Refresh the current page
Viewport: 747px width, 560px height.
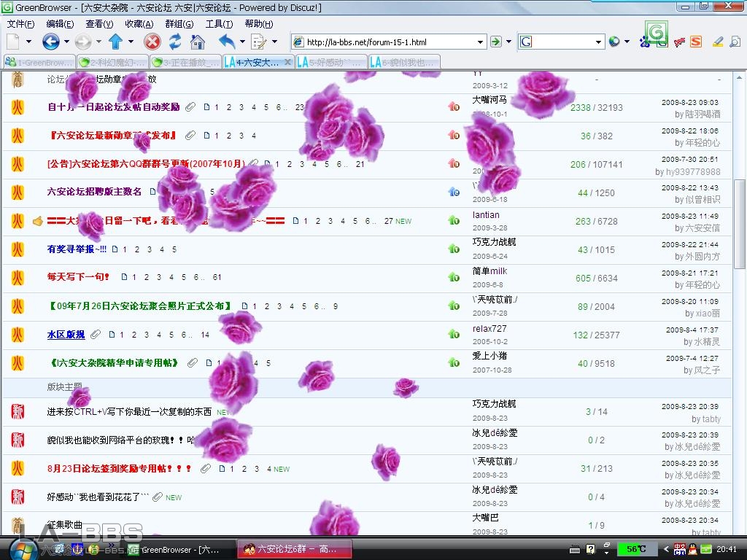pos(175,42)
